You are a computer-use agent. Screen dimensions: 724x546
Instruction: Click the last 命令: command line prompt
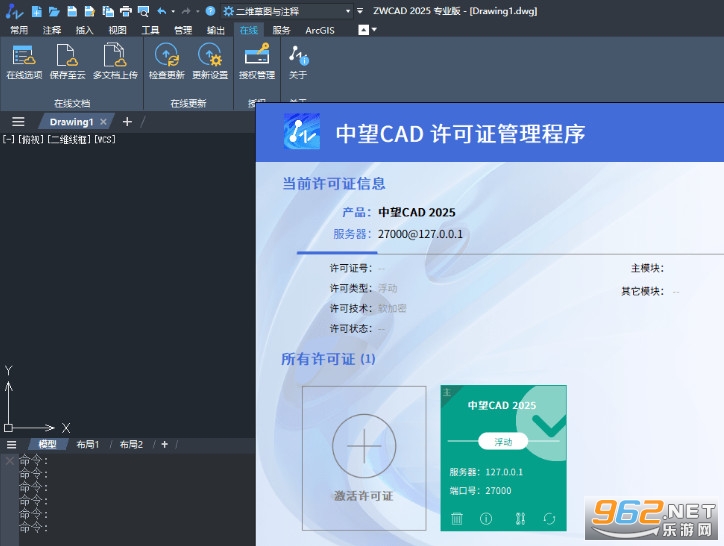pos(33,528)
